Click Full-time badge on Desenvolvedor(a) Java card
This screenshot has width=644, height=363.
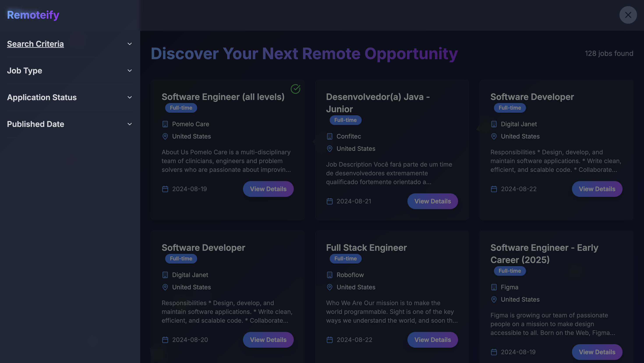click(345, 120)
